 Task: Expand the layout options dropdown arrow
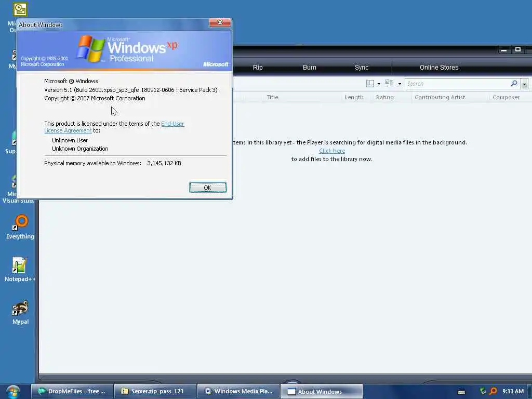click(379, 84)
